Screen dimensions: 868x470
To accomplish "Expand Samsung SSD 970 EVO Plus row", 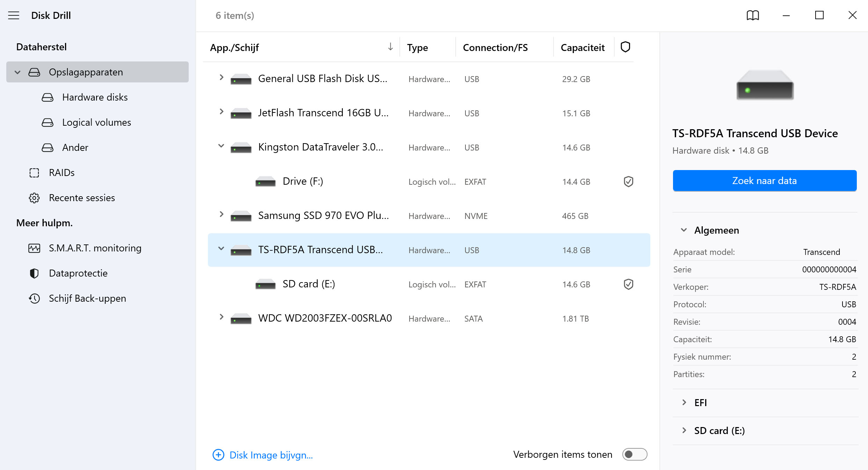I will 221,214.
